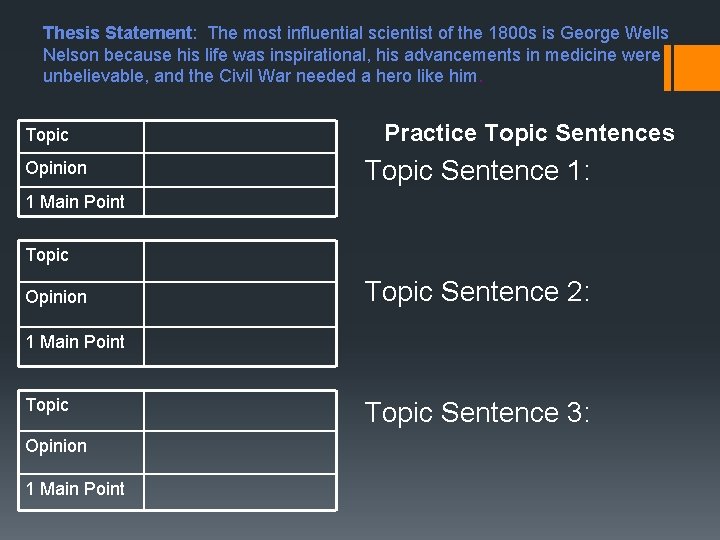Click the thin orange bar beside rectangle

click(668, 68)
